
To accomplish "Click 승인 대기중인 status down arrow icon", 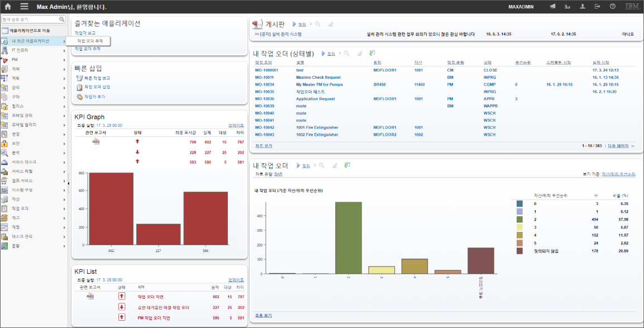I will 122,307.
